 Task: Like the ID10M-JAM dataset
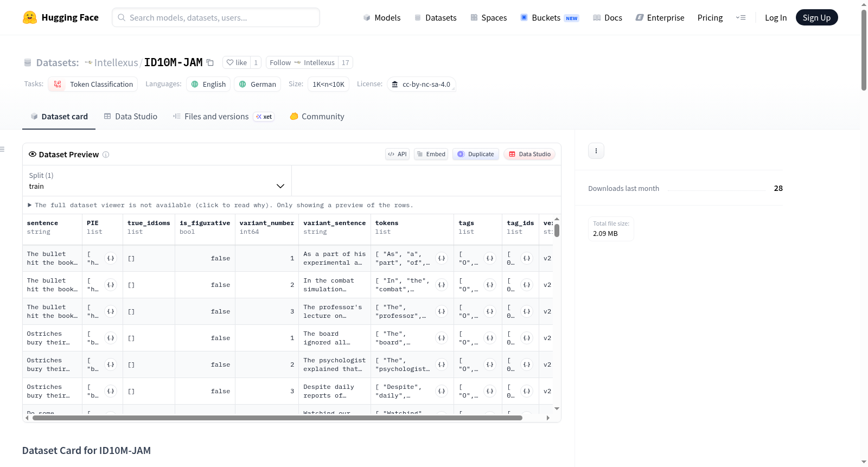coord(237,62)
